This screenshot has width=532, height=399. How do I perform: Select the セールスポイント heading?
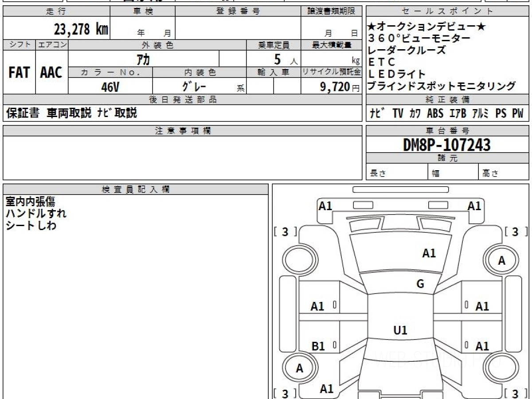tap(448, 12)
